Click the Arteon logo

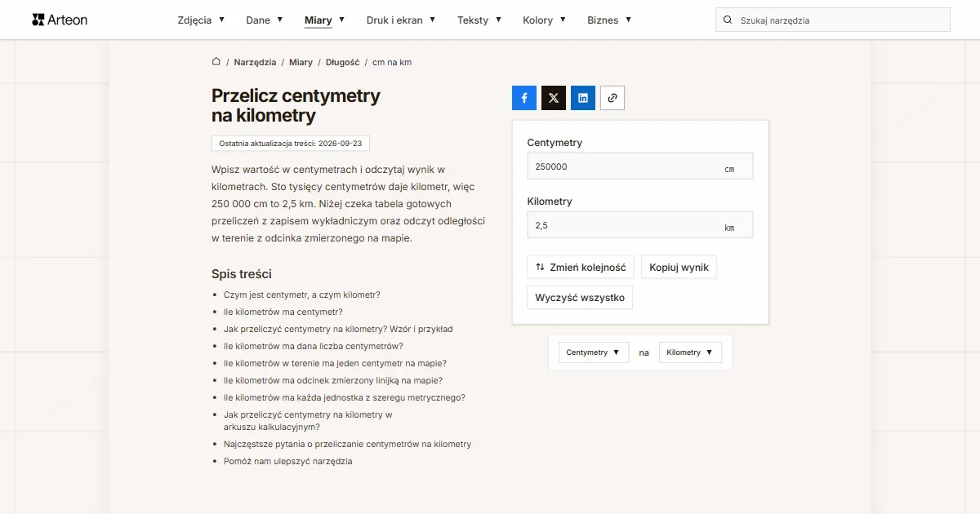click(60, 20)
